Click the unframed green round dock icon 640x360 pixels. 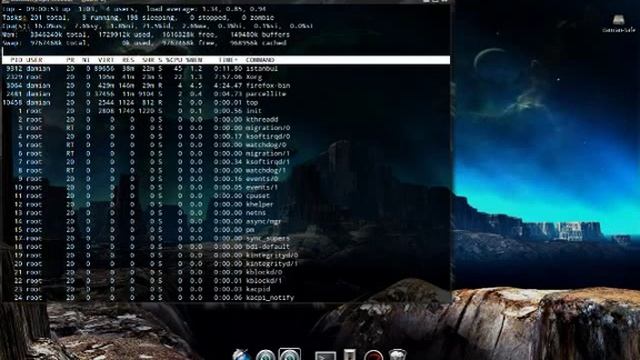pos(266,355)
